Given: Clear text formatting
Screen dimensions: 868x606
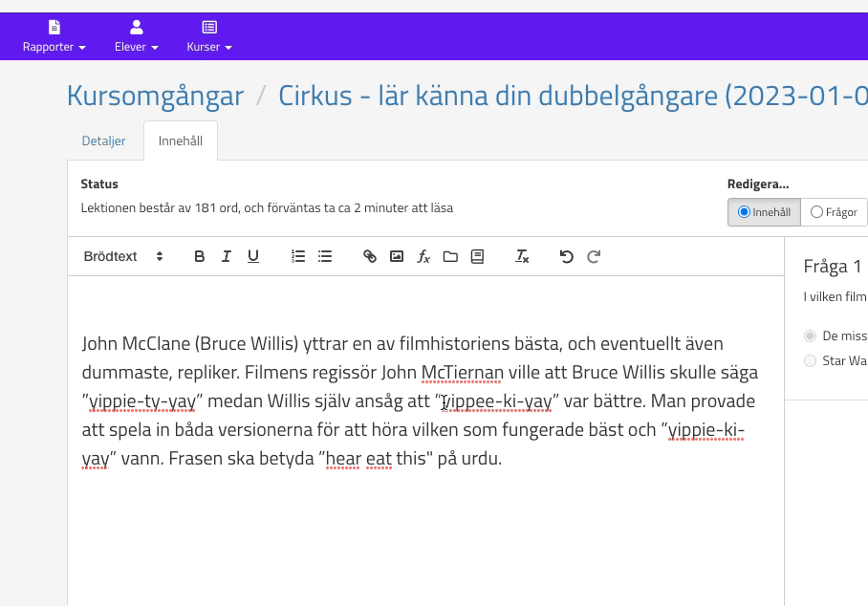Looking at the screenshot, I should pyautogui.click(x=522, y=256).
